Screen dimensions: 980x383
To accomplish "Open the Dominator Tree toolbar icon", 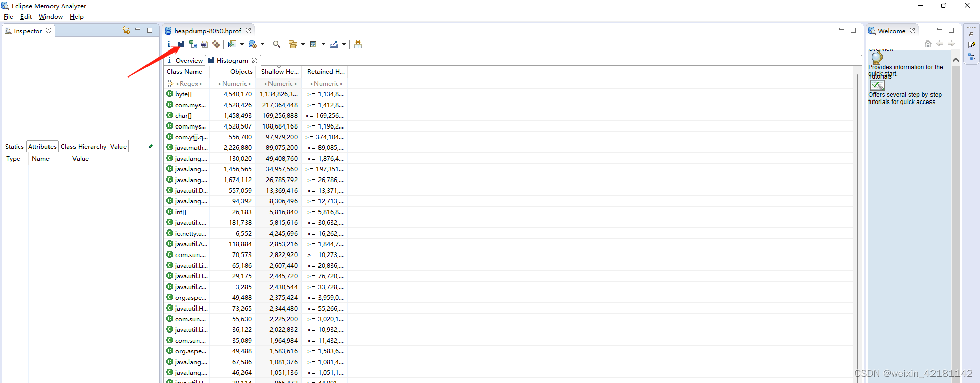I will coord(192,44).
